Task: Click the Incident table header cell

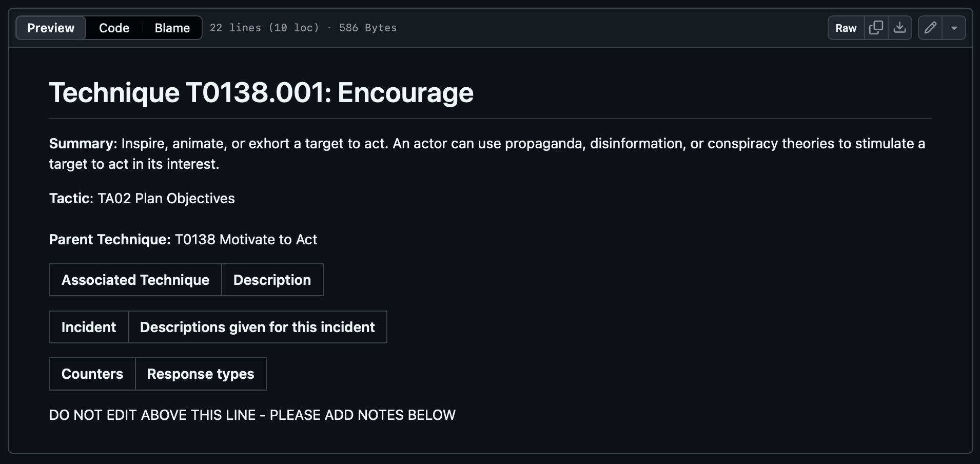Action: [x=89, y=327]
